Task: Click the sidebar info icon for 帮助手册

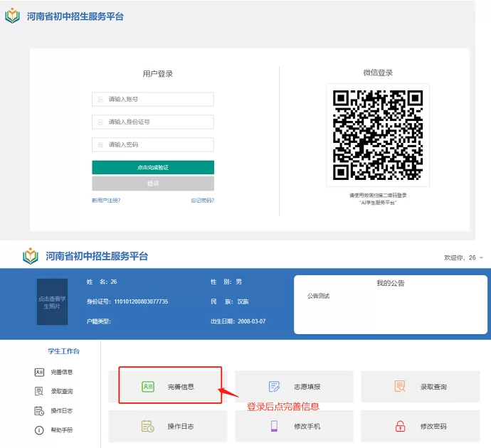Action: point(39,430)
